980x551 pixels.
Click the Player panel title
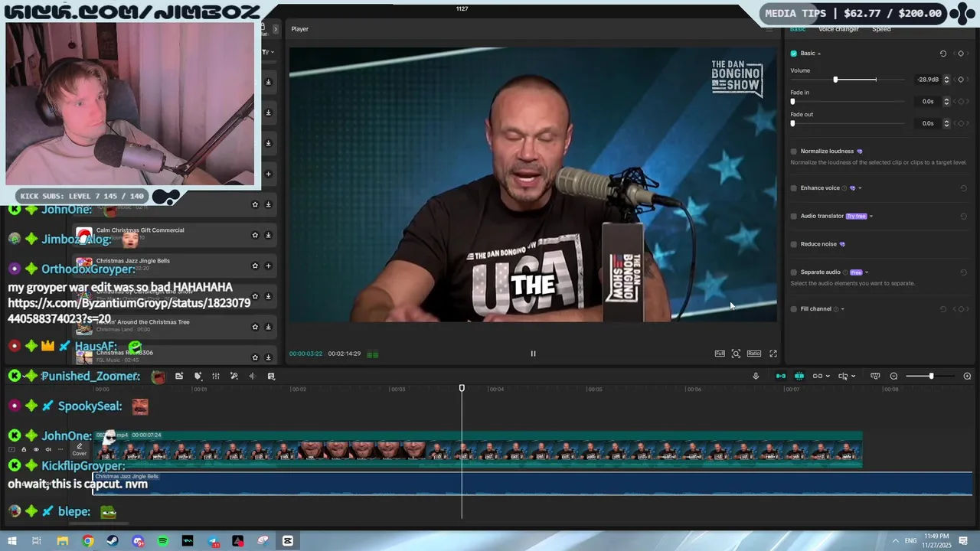click(x=300, y=29)
